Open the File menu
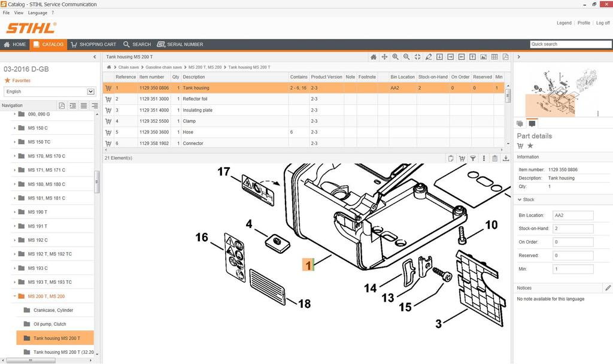 [6, 13]
